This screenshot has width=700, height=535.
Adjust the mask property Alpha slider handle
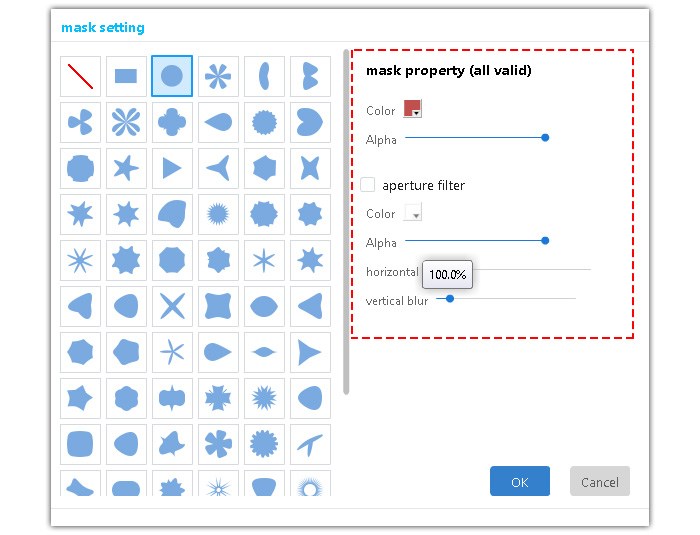pyautogui.click(x=545, y=138)
